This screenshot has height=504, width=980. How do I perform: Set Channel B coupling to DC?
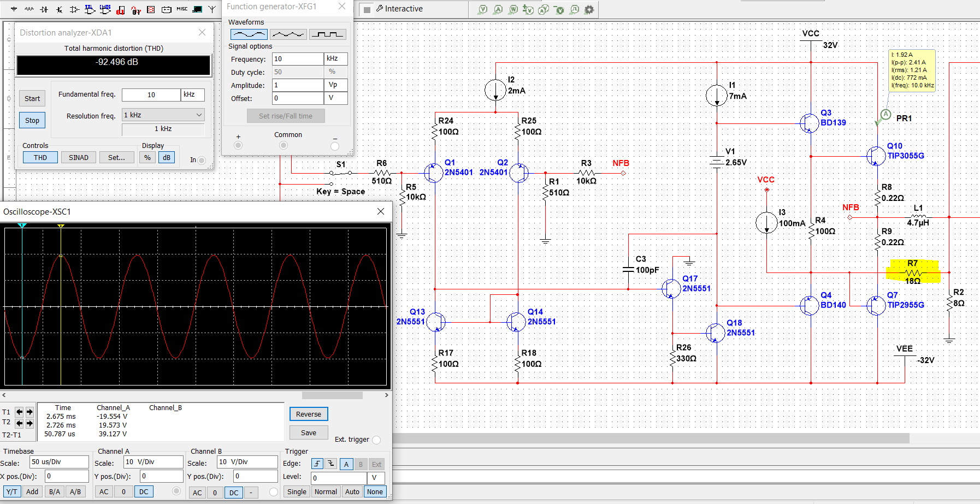(234, 492)
